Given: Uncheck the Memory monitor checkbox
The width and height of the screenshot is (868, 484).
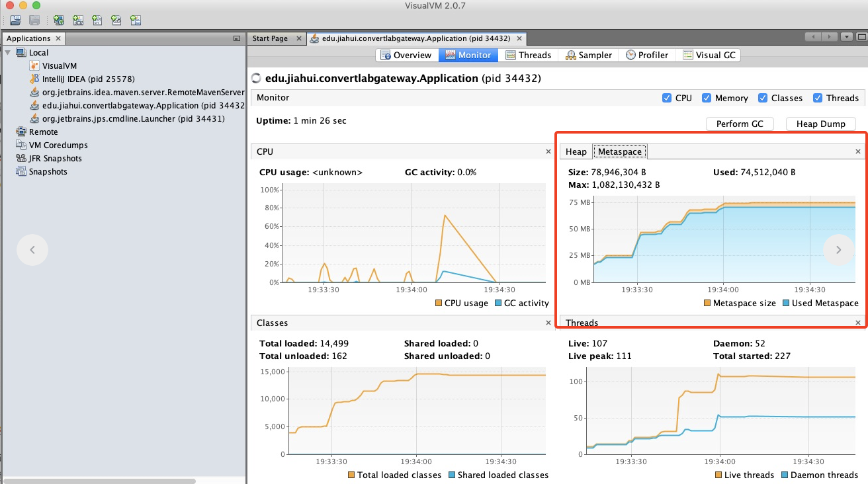Looking at the screenshot, I should [707, 98].
